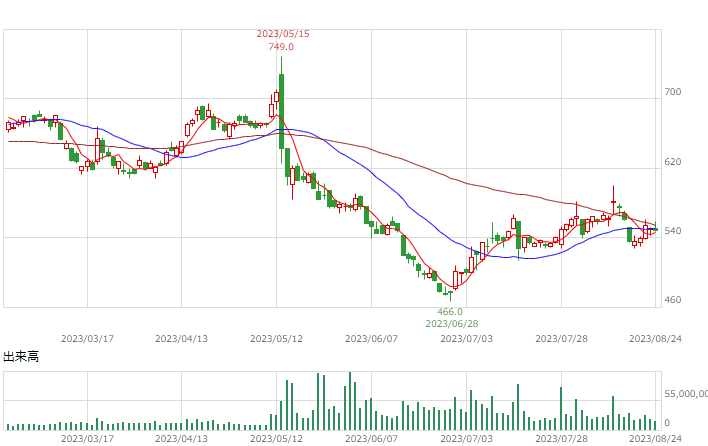Click 2023/03/17 date under price chart
Viewport: 708px width, 446px height.
pos(87,339)
